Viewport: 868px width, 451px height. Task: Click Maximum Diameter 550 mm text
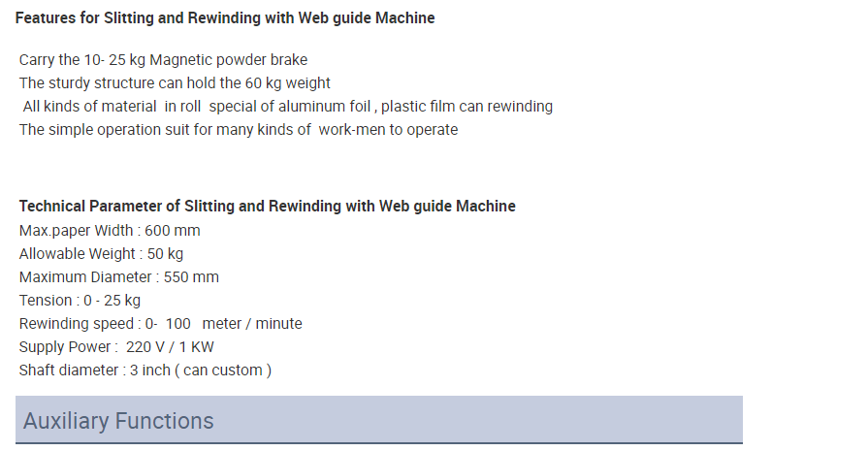point(119,277)
